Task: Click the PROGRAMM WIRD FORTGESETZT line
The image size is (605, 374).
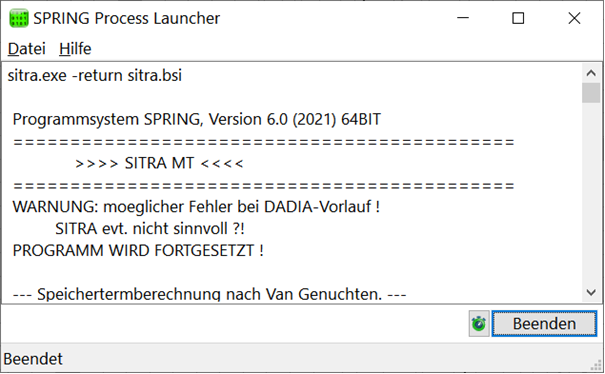Action: click(138, 251)
